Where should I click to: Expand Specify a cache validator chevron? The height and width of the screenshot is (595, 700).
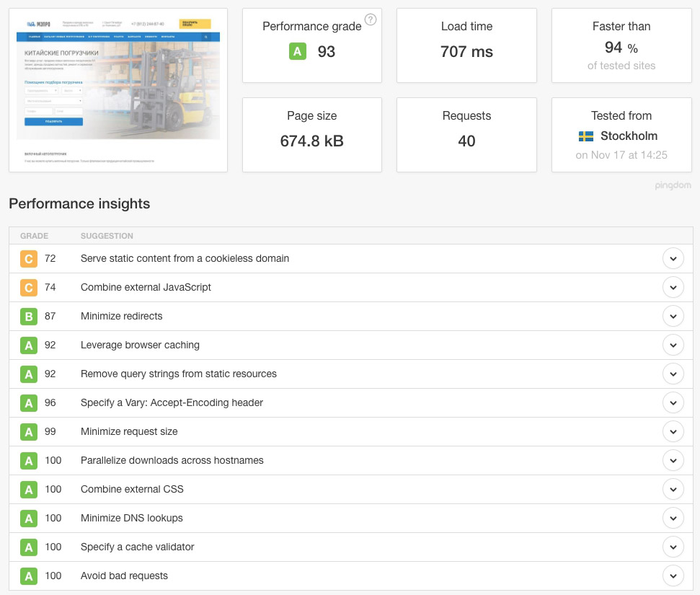673,547
